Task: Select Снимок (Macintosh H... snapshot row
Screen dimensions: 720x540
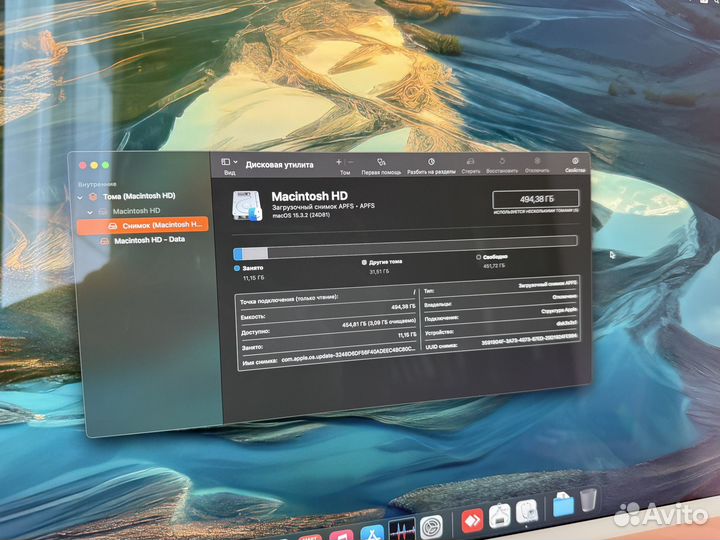Action: [x=143, y=225]
